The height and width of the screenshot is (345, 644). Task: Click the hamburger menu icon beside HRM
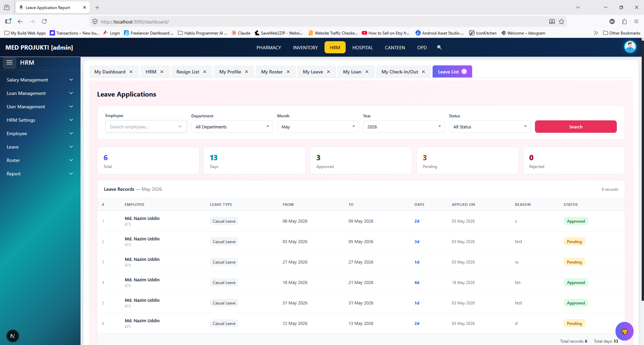point(9,63)
